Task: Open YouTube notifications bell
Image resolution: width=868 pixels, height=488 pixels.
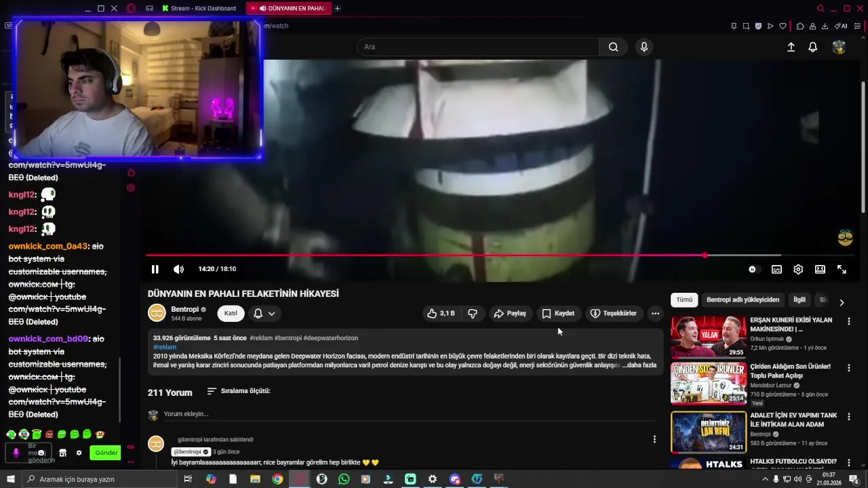Action: click(812, 47)
